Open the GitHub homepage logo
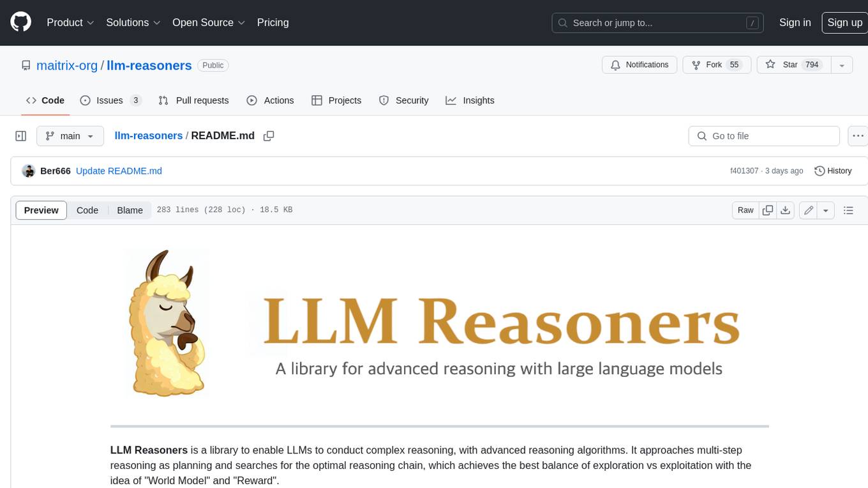 [20, 22]
